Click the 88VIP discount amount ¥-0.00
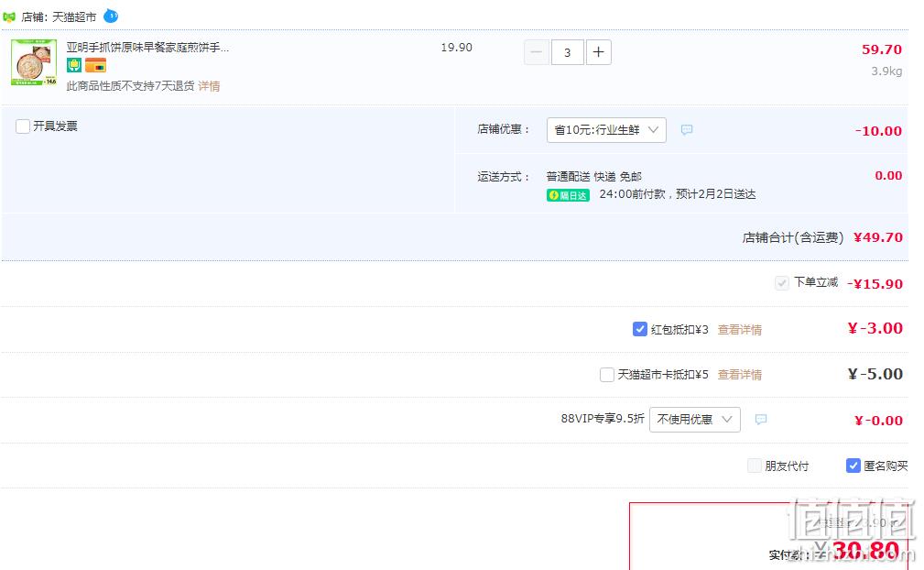924x570 pixels. pyautogui.click(x=878, y=421)
